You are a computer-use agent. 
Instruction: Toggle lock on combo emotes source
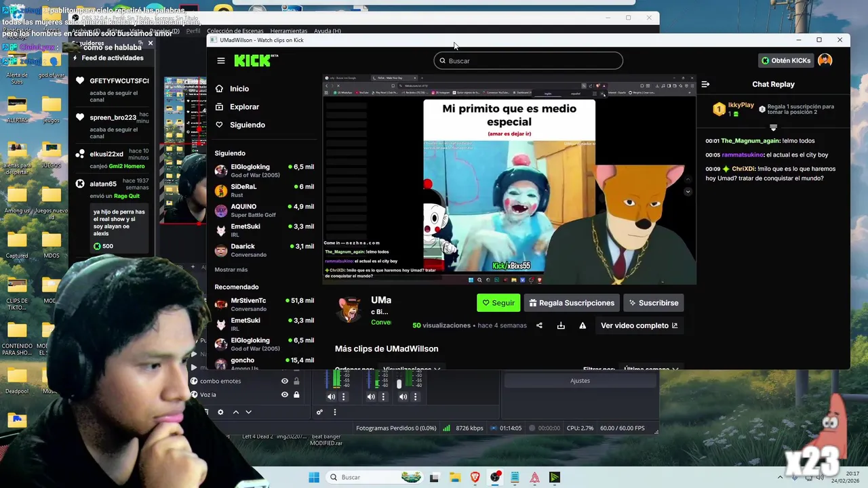coord(296,381)
